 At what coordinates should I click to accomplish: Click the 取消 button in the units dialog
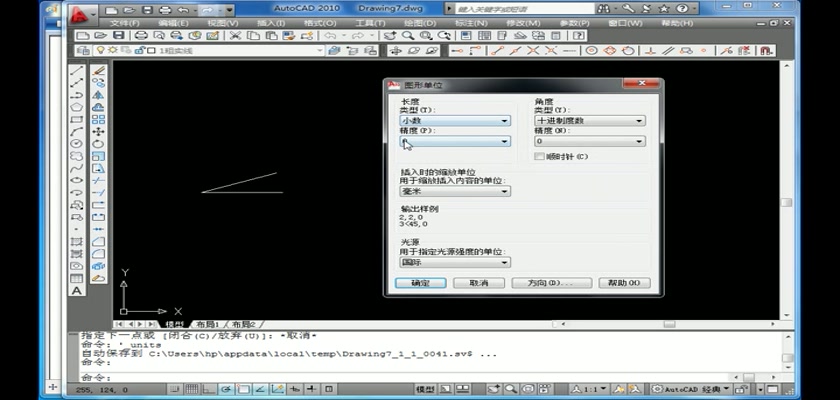[x=479, y=283]
